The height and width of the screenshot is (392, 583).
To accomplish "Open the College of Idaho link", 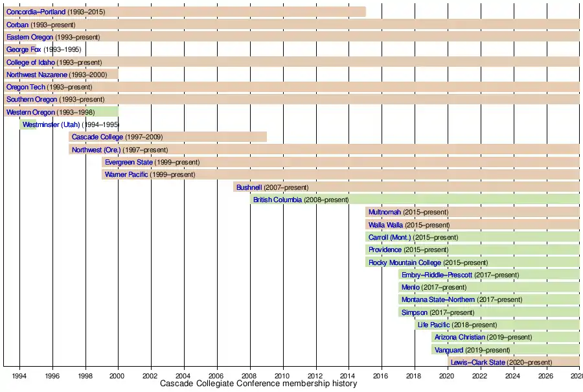I will 30,62.
